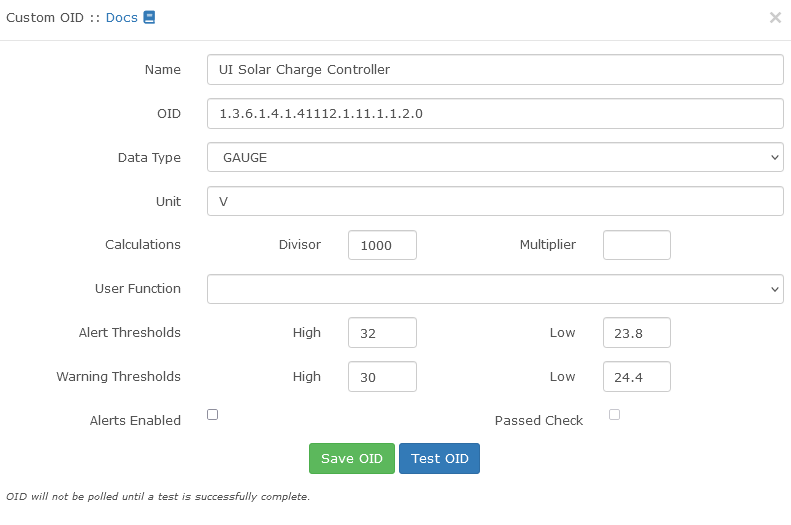The height and width of the screenshot is (525, 791).
Task: Select the Divisor input box
Action: click(x=382, y=245)
